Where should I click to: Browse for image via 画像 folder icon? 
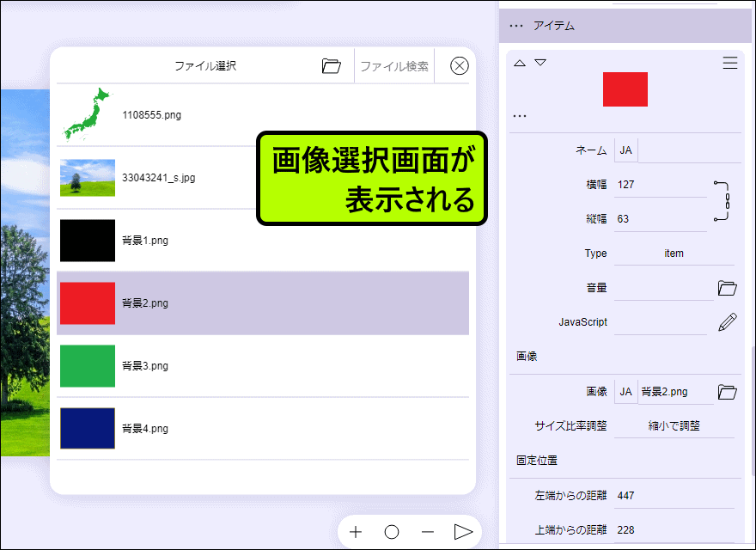click(728, 392)
